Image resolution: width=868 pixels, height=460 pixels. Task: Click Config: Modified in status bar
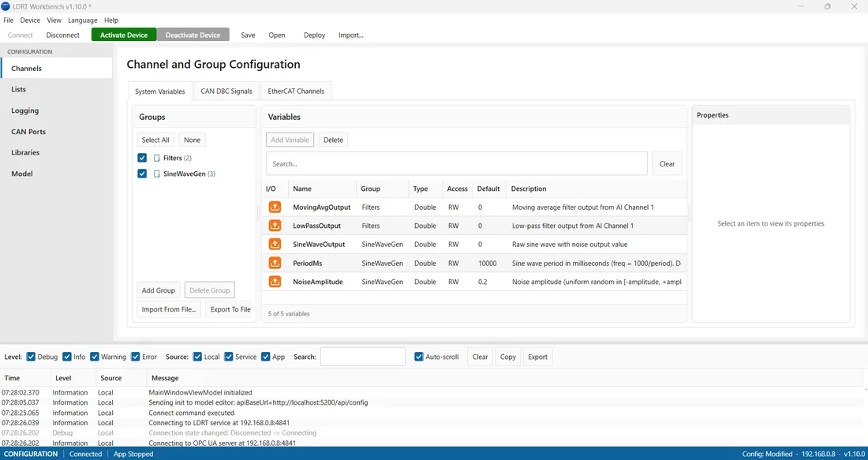(767, 454)
